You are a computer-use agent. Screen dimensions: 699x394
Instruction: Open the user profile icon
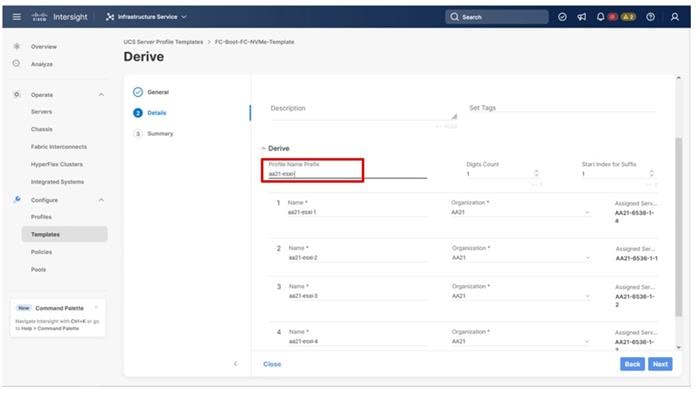(x=674, y=17)
